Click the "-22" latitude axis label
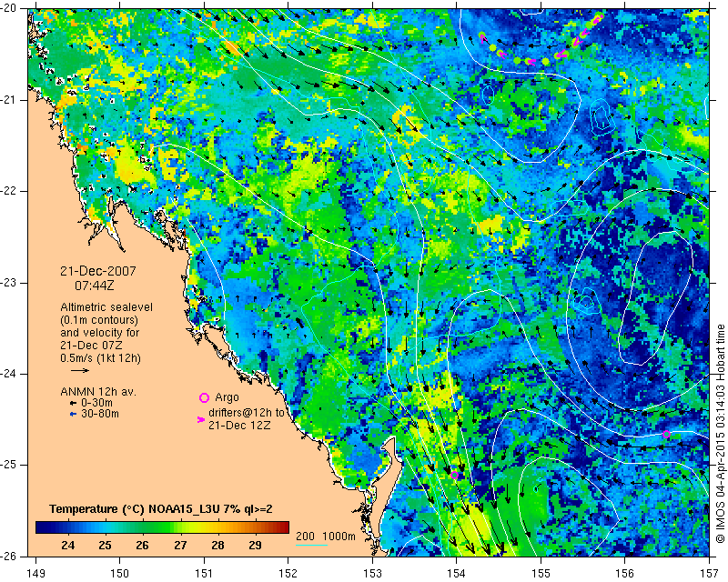This screenshot has height=582, width=728. coord(8,191)
